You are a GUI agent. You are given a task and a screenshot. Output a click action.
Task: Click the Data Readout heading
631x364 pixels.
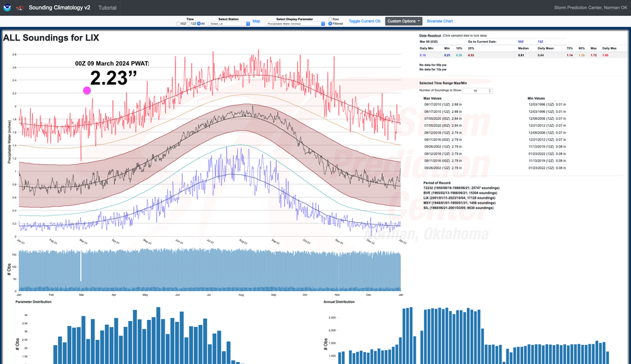click(430, 36)
